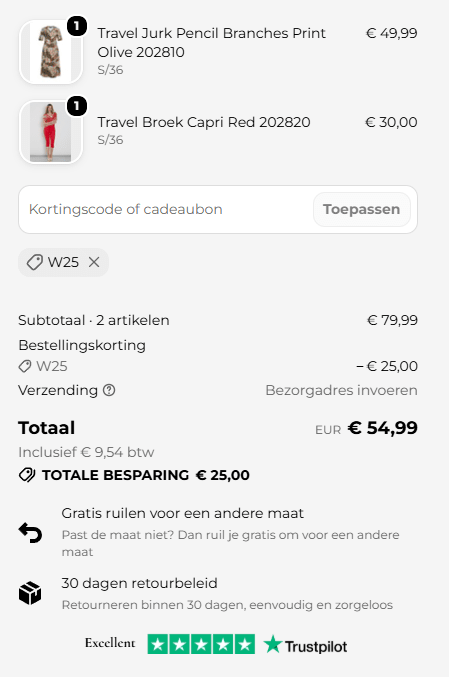Click Gratis ruilen voor een andere maat

182,513
